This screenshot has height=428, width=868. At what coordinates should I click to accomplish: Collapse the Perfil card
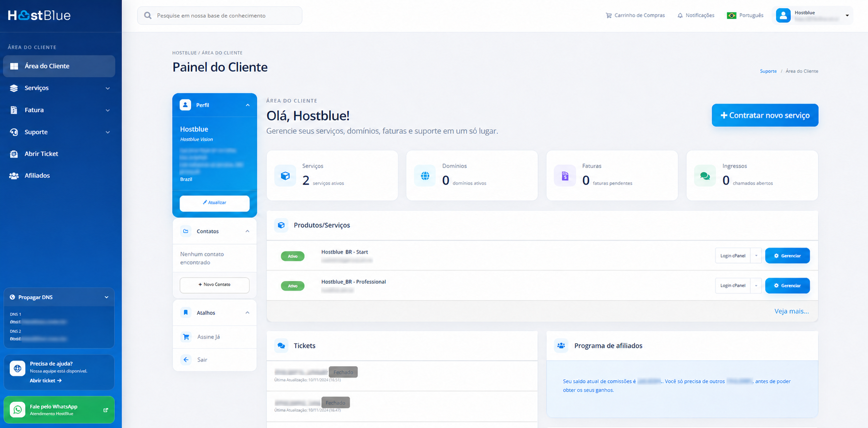248,105
